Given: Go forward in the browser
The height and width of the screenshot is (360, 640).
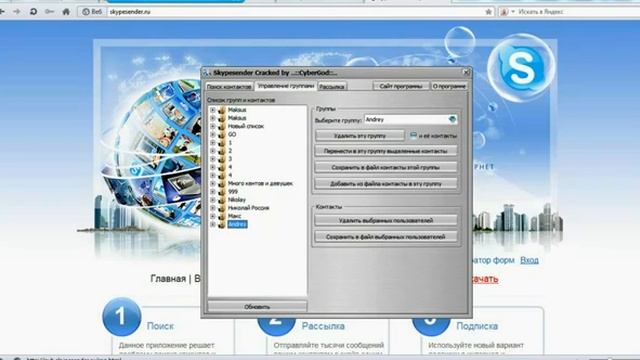Looking at the screenshot, I should click(17, 12).
